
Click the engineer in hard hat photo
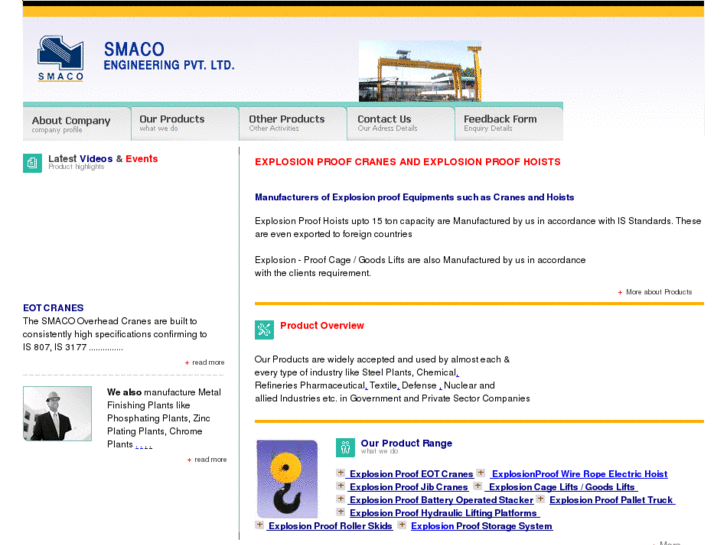57,413
